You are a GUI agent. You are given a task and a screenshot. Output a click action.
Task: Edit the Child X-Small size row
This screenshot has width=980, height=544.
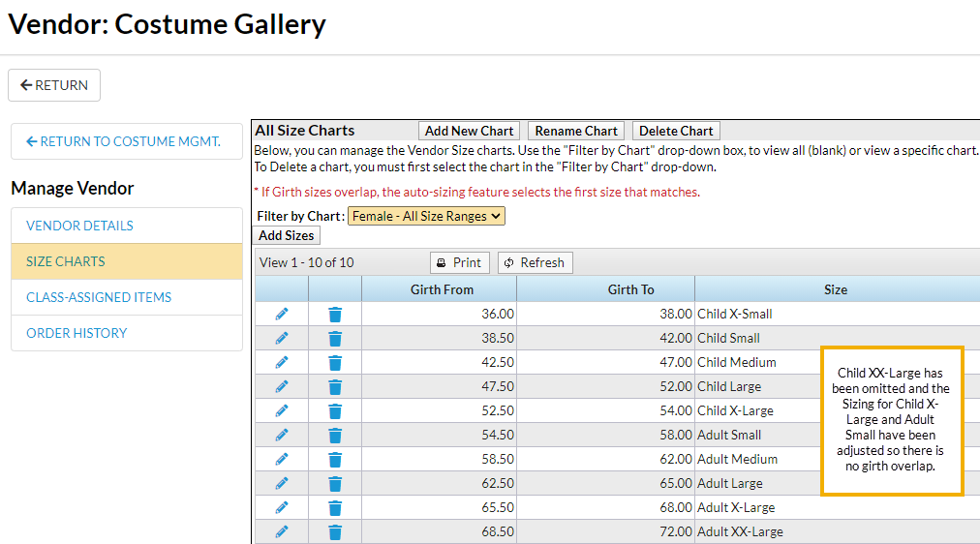pos(282,315)
